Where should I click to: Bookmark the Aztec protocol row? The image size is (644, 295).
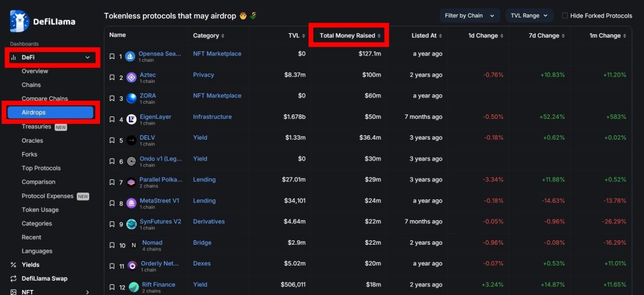tap(112, 77)
